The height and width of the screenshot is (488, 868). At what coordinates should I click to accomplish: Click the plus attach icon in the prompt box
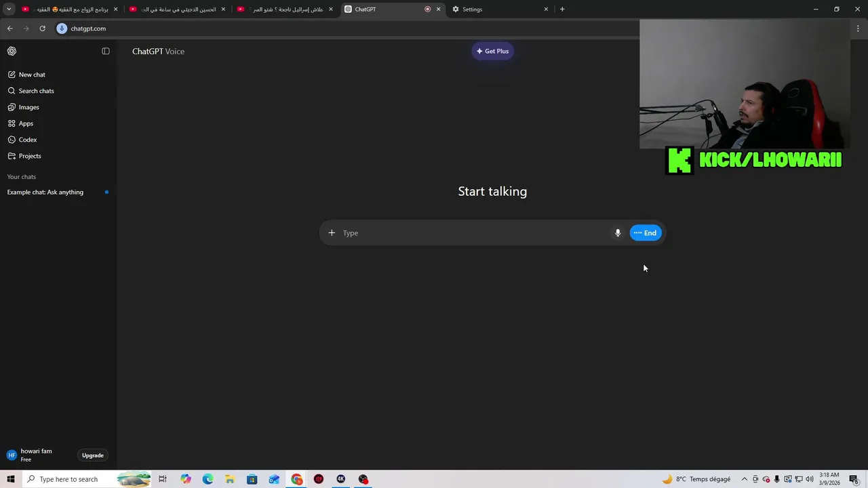tap(332, 232)
